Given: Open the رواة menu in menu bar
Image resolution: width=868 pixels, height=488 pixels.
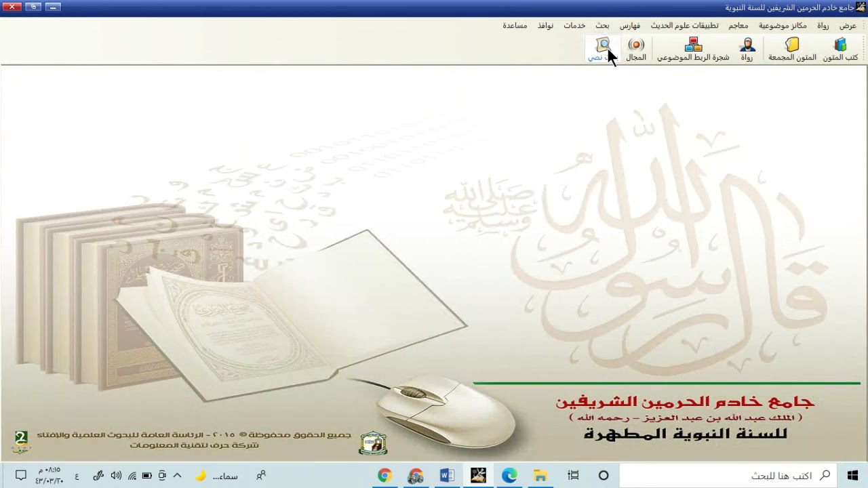Looking at the screenshot, I should pyautogui.click(x=823, y=26).
